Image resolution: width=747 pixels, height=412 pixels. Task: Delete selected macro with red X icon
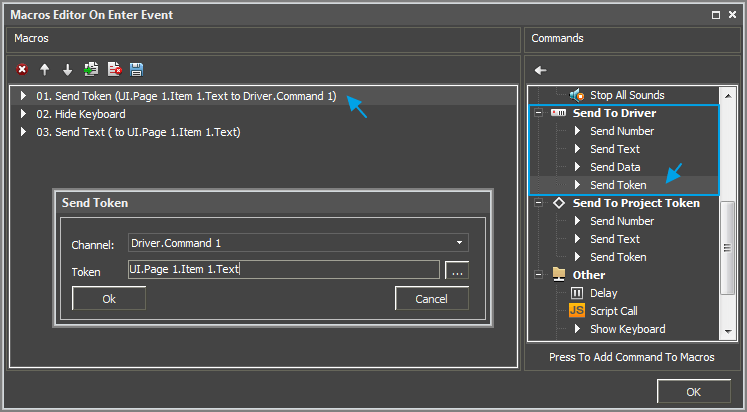click(22, 70)
